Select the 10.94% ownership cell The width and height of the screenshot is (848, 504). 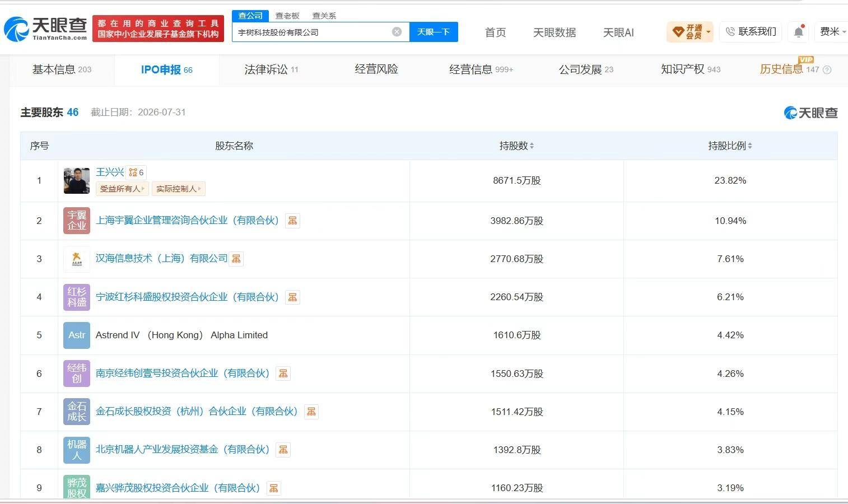tap(730, 221)
